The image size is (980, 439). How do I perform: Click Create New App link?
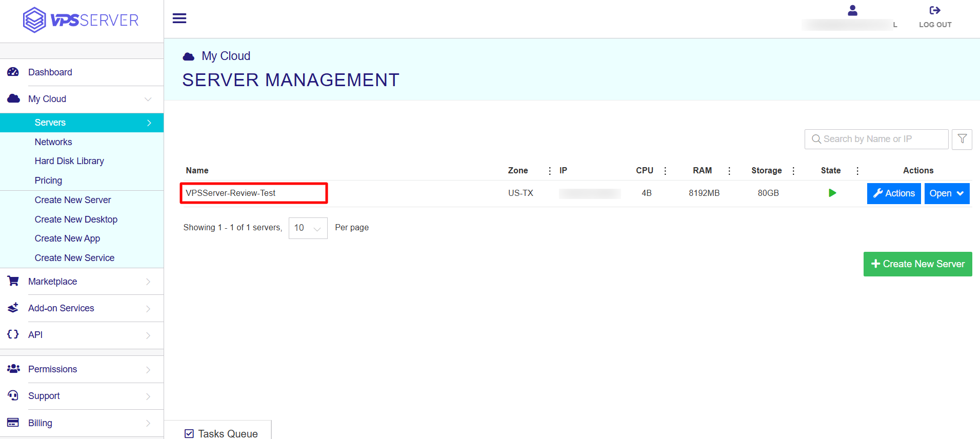(x=67, y=238)
